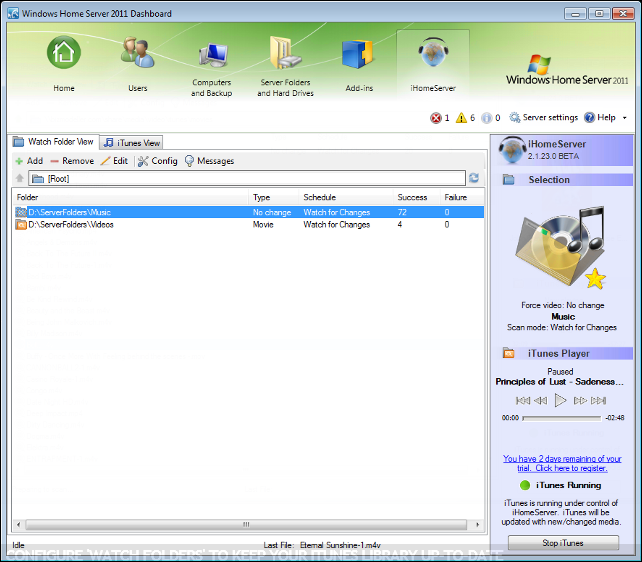The width and height of the screenshot is (642, 562).
Task: Click horizontal scrollbar left arrow
Action: 18,524
